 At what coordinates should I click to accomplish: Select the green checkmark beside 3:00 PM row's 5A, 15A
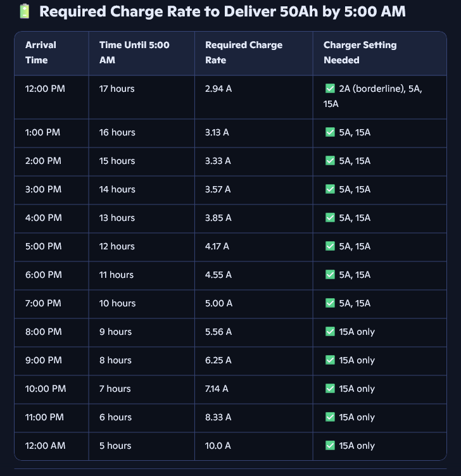click(x=329, y=189)
